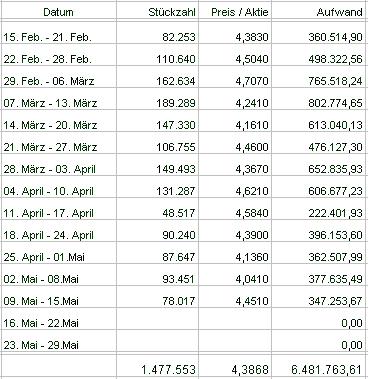Select the cell containing 106.755
368x379 pixels.
(x=157, y=143)
